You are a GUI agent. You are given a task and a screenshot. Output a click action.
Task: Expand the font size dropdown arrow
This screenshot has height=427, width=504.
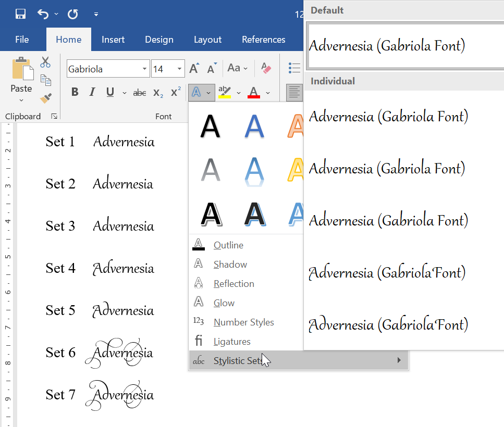coord(180,69)
